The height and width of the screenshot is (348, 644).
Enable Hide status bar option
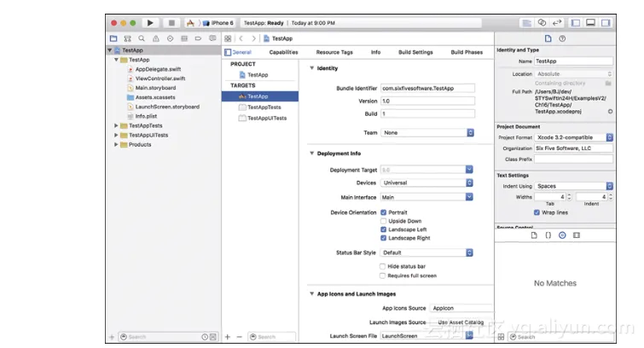coord(382,266)
